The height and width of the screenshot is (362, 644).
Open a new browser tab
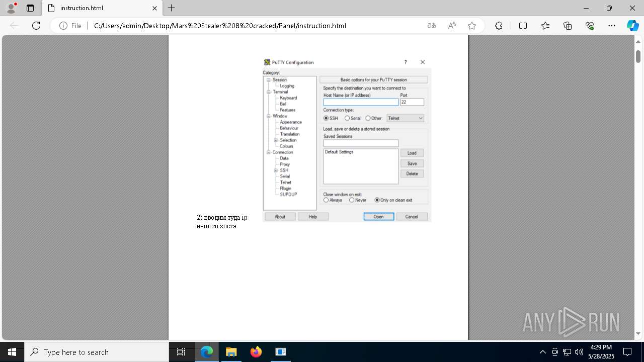point(172,8)
